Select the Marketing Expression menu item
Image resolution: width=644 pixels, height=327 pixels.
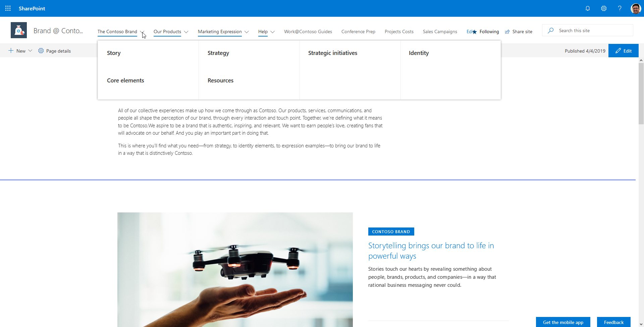point(220,32)
